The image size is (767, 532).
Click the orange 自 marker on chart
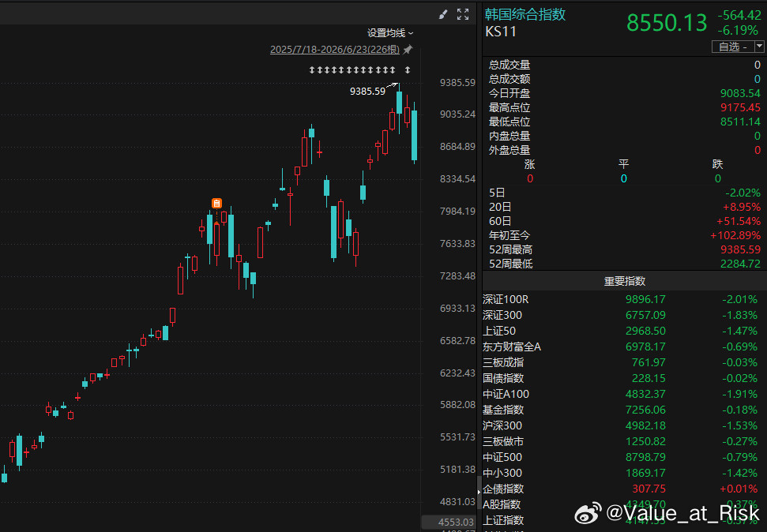tap(216, 203)
